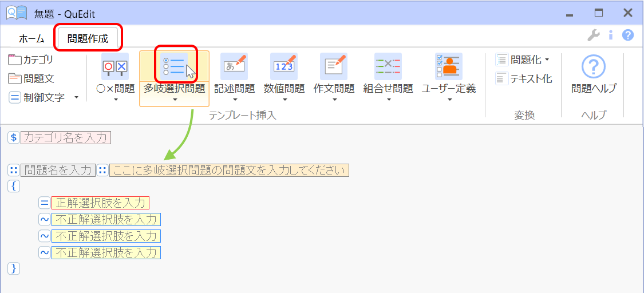
Task: Select the multiple choice (多岐選択問題) icon
Action: pyautogui.click(x=174, y=66)
